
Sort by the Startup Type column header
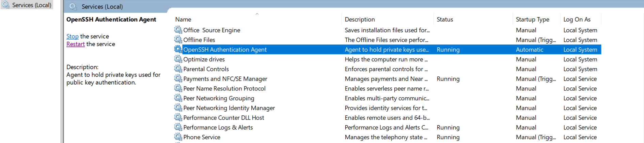click(536, 19)
